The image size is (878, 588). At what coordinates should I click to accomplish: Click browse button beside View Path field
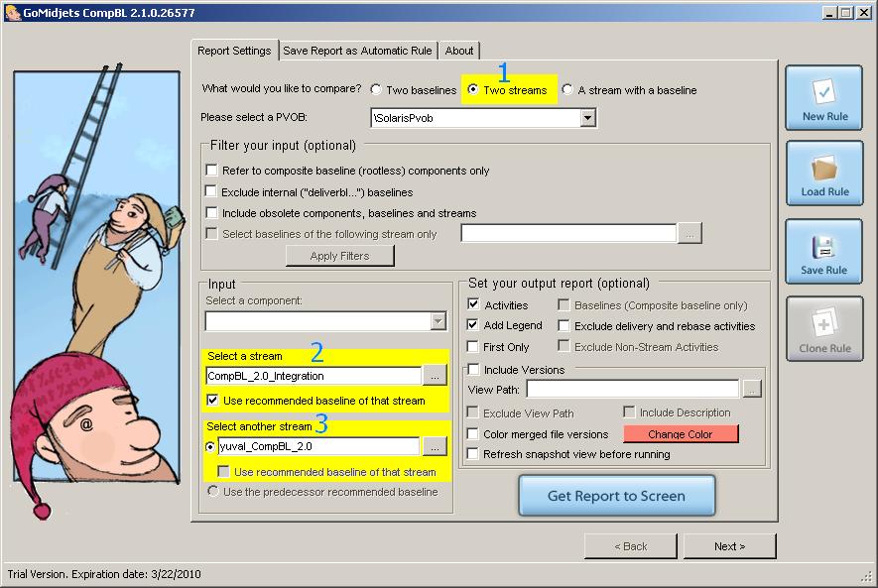click(x=752, y=389)
